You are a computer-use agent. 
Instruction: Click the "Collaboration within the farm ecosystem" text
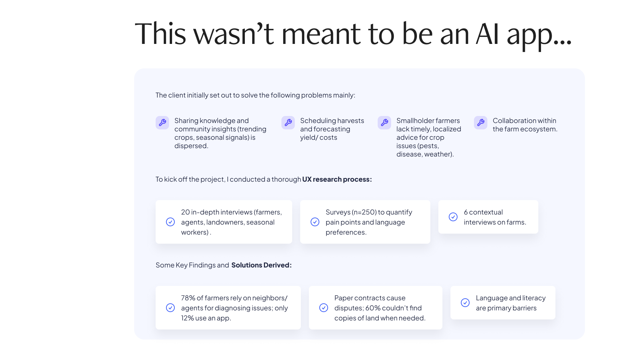(525, 125)
